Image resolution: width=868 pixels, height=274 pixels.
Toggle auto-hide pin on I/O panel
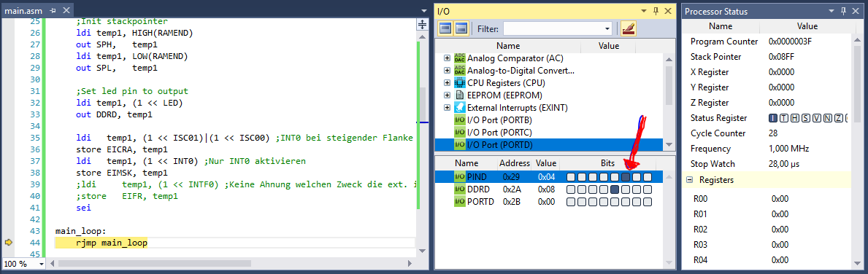point(656,10)
